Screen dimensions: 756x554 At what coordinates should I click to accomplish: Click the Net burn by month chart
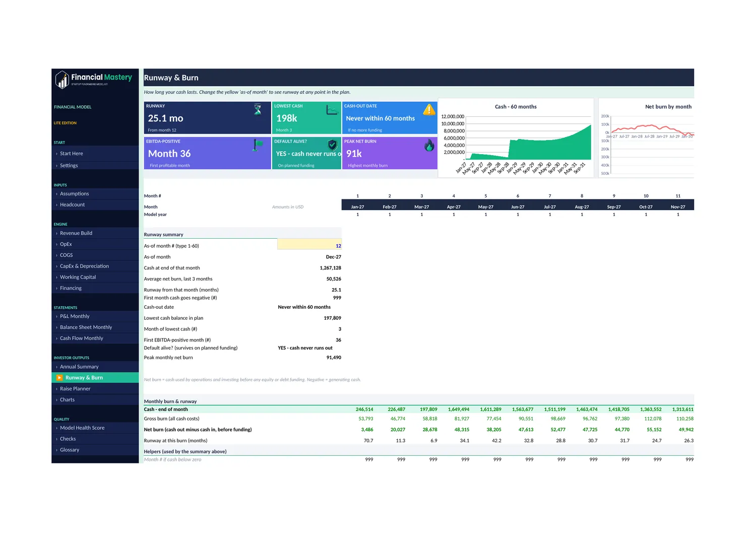pyautogui.click(x=647, y=138)
